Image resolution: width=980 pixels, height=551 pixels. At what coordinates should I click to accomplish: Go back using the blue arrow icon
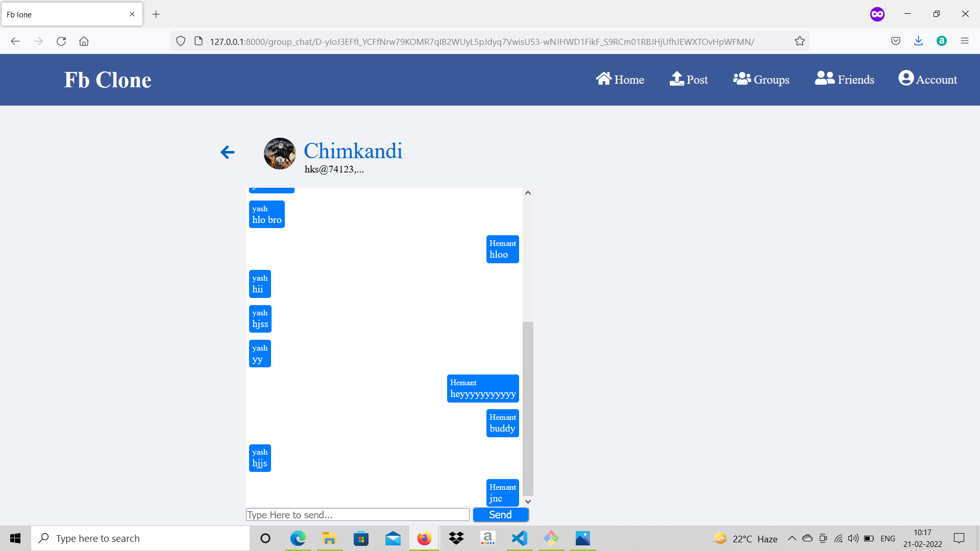point(227,152)
